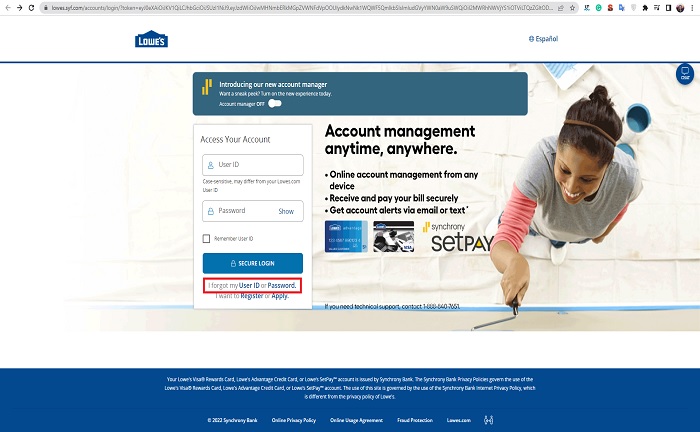This screenshot has height=432, width=700.
Task: Switch language to Español
Action: coord(543,39)
